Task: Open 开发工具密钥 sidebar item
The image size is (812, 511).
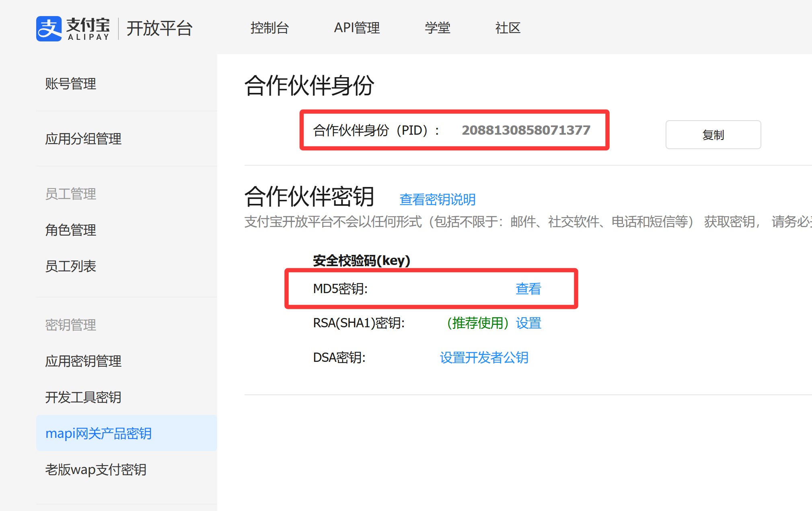Action: (83, 397)
